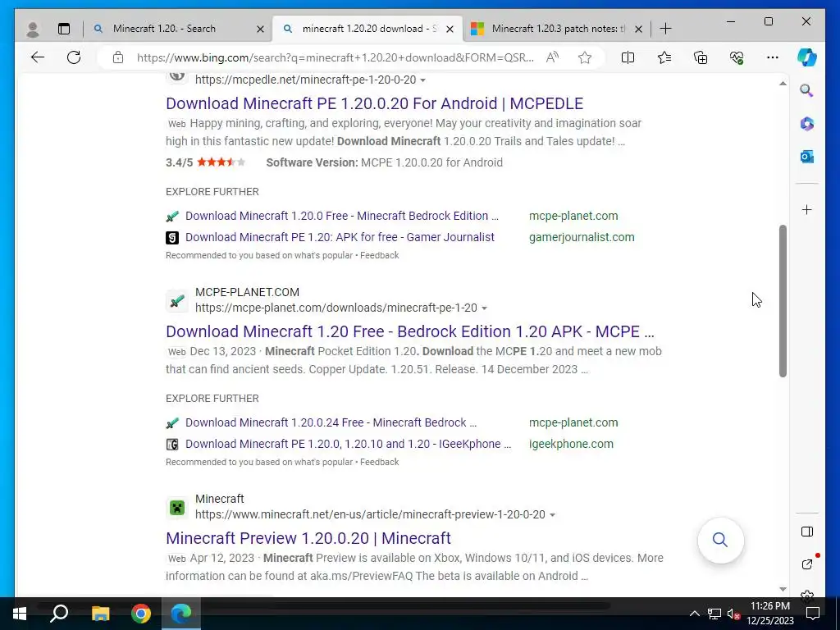Open 'Minecraft Preview 1.20.0.20 | Minecraft' result
The width and height of the screenshot is (840, 630).
pos(308,538)
